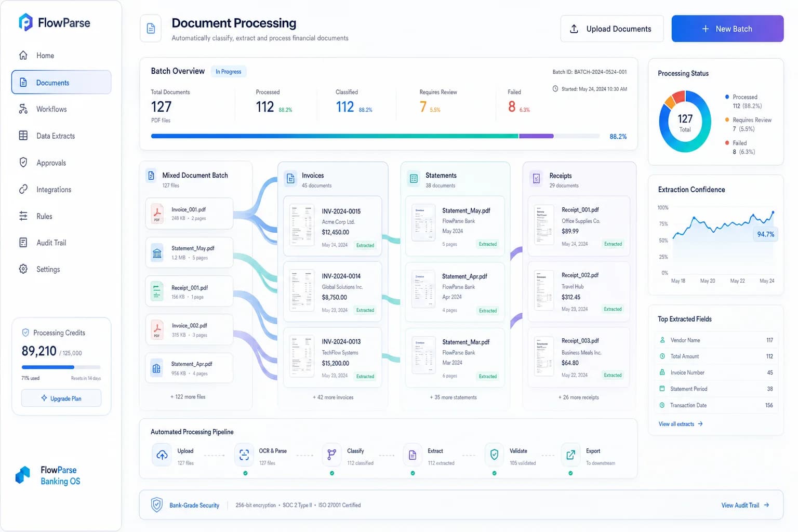
Task: Click the Total Amount field row
Action: coord(716,356)
